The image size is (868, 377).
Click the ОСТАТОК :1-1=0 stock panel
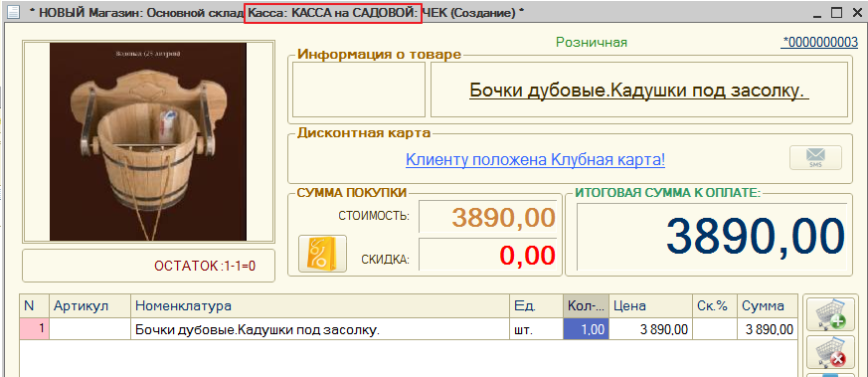click(148, 266)
